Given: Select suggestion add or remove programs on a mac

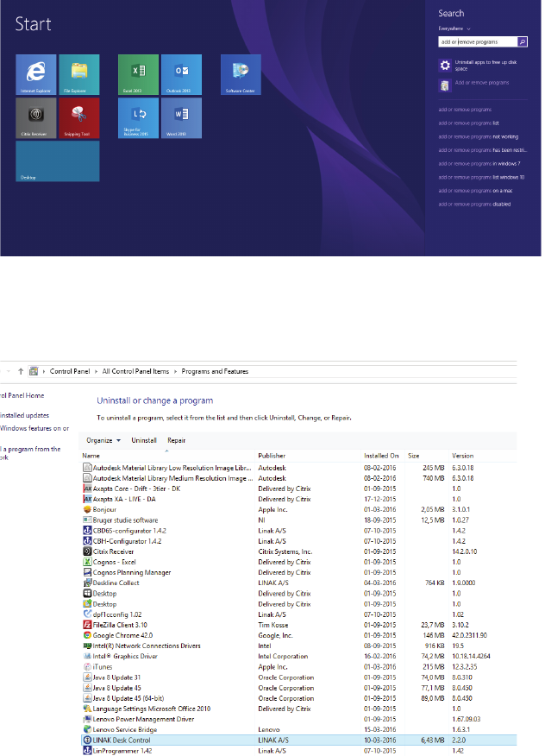Looking at the screenshot, I should coord(475,191).
